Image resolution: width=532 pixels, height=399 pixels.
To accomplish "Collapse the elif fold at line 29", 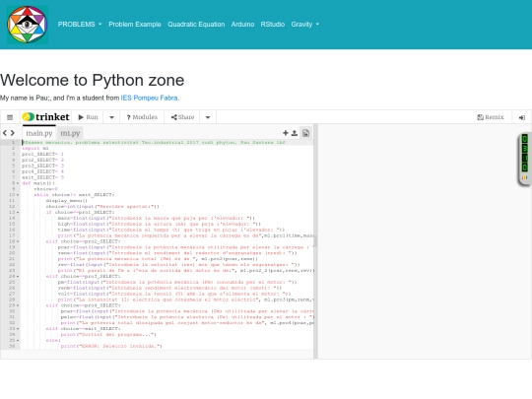I will (x=18, y=305).
